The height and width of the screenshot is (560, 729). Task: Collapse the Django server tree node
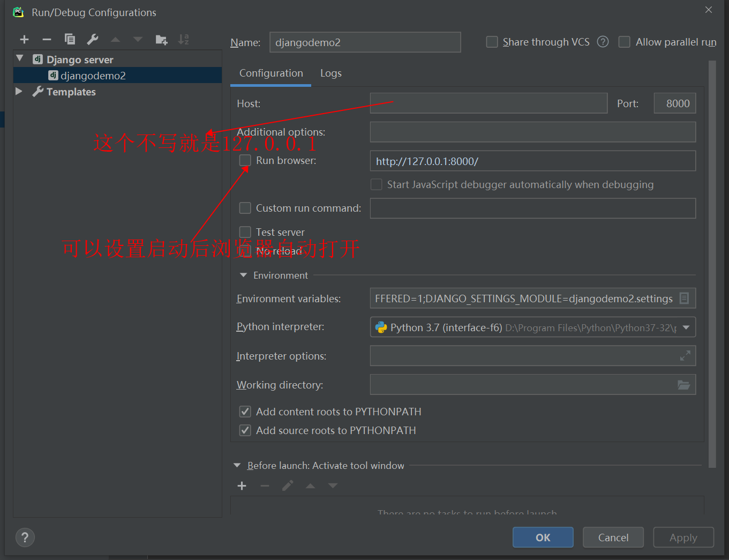(20, 58)
